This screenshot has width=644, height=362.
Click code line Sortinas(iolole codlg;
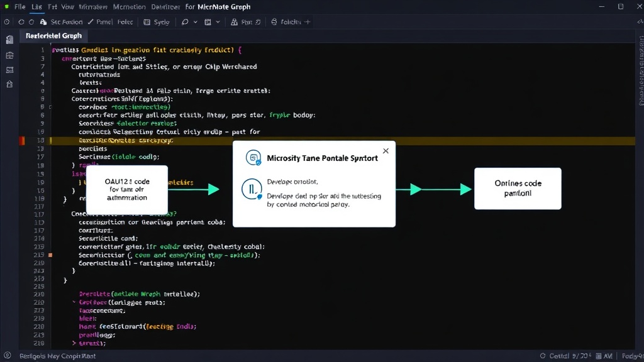[119, 156]
